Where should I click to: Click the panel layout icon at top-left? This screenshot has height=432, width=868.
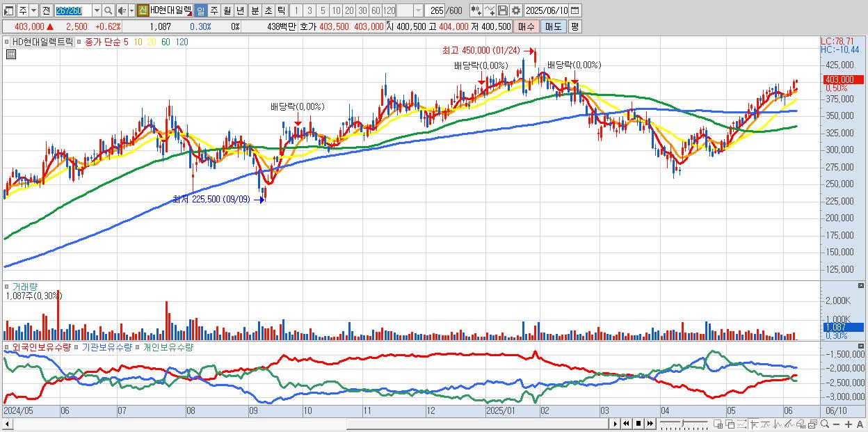pos(8,10)
